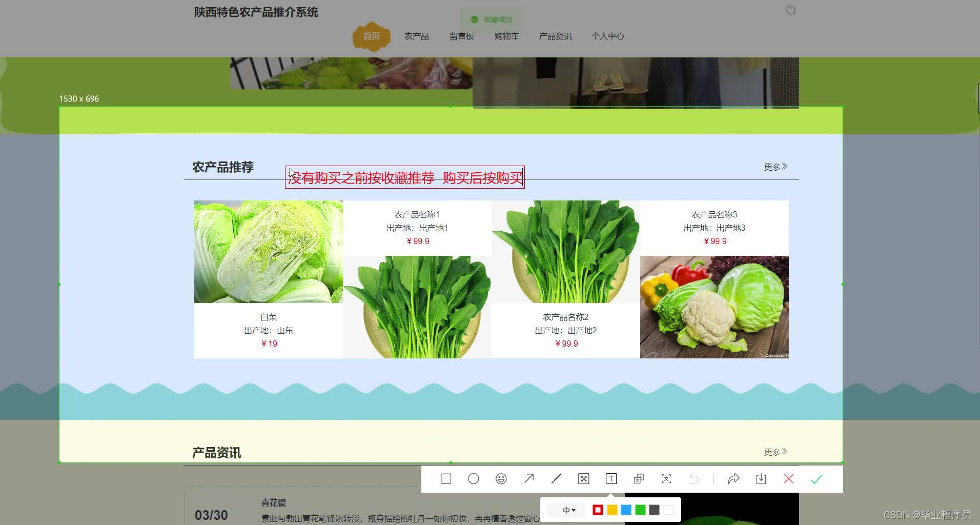The height and width of the screenshot is (525, 980).
Task: Select the mosaic blur tool
Action: (584, 478)
